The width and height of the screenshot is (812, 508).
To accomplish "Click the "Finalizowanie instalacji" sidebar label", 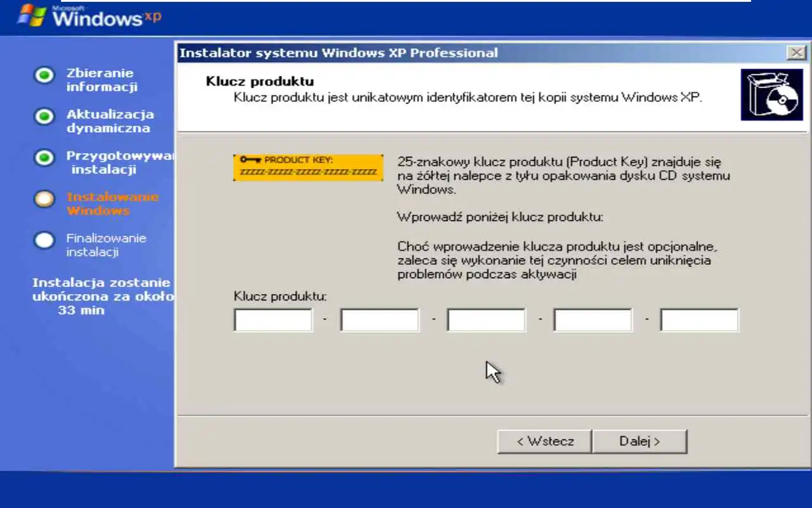I will point(106,245).
